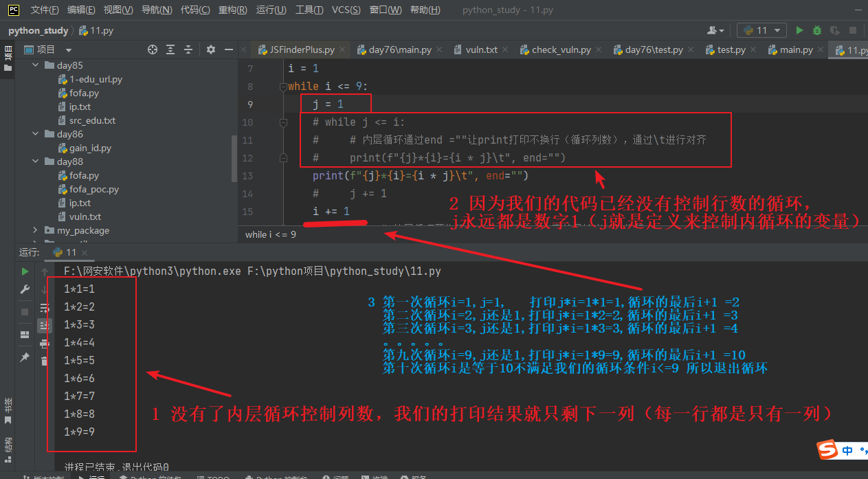Open project panel settings gear

pos(211,49)
